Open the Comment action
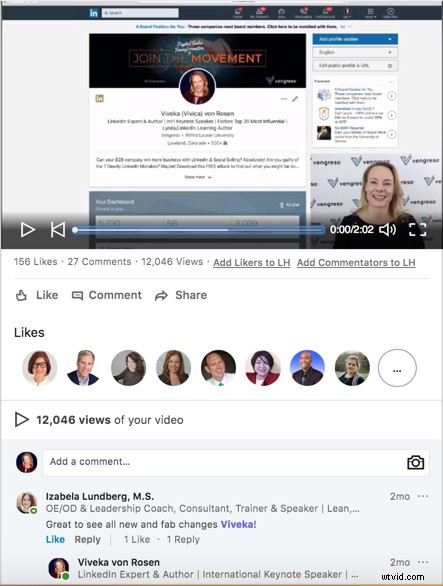This screenshot has width=443, height=586. tap(107, 295)
